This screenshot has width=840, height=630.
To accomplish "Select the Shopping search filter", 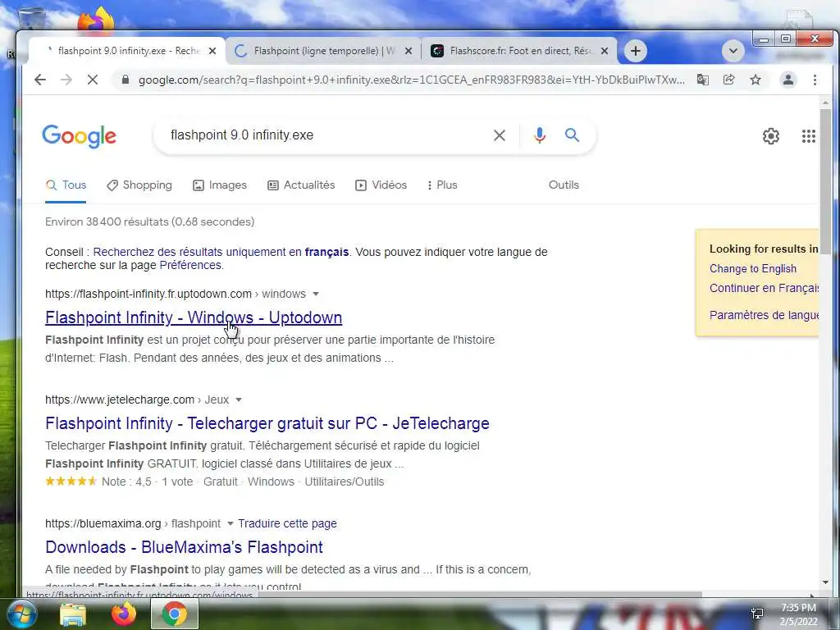I will 139,185.
